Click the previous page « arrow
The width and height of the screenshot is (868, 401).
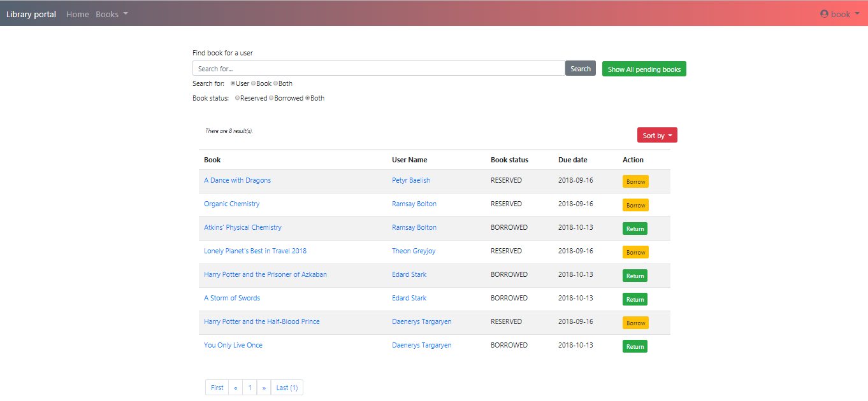[236, 388]
